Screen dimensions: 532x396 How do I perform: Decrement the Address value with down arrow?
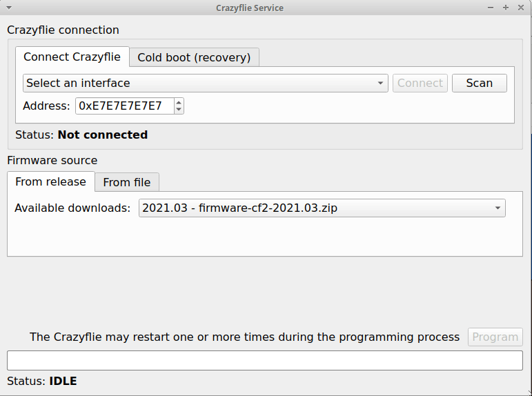click(x=179, y=110)
